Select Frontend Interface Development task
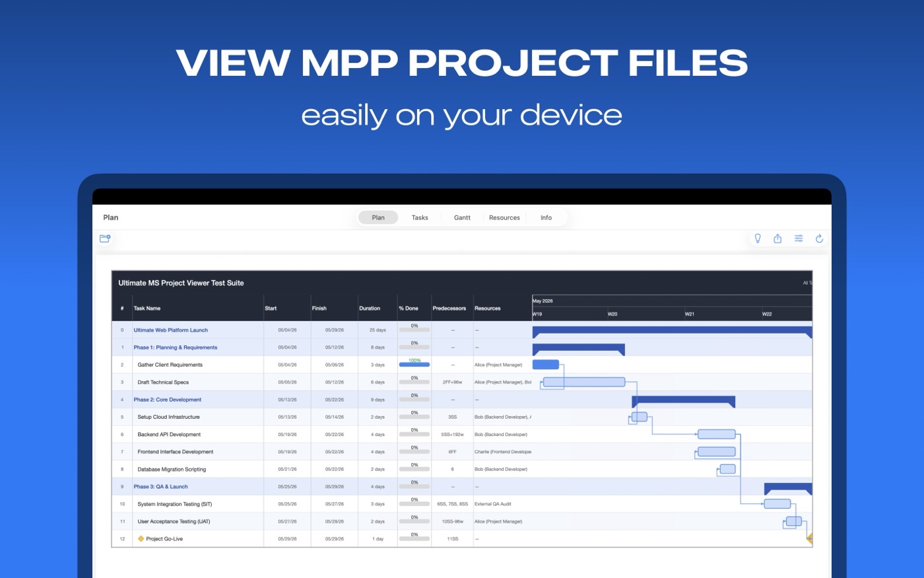The width and height of the screenshot is (924, 578). pyautogui.click(x=176, y=452)
